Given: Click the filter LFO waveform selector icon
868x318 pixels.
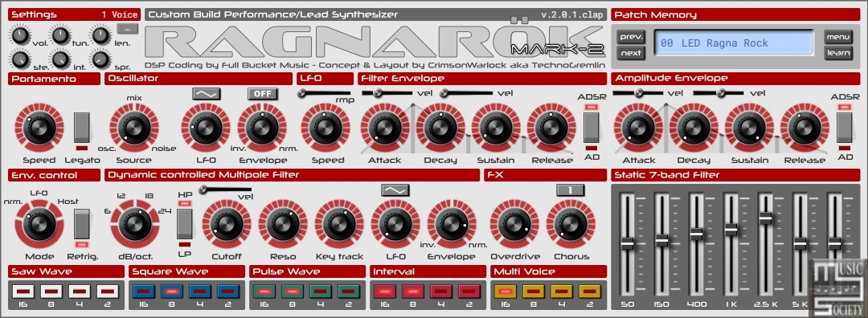Looking at the screenshot, I should coord(395,190).
